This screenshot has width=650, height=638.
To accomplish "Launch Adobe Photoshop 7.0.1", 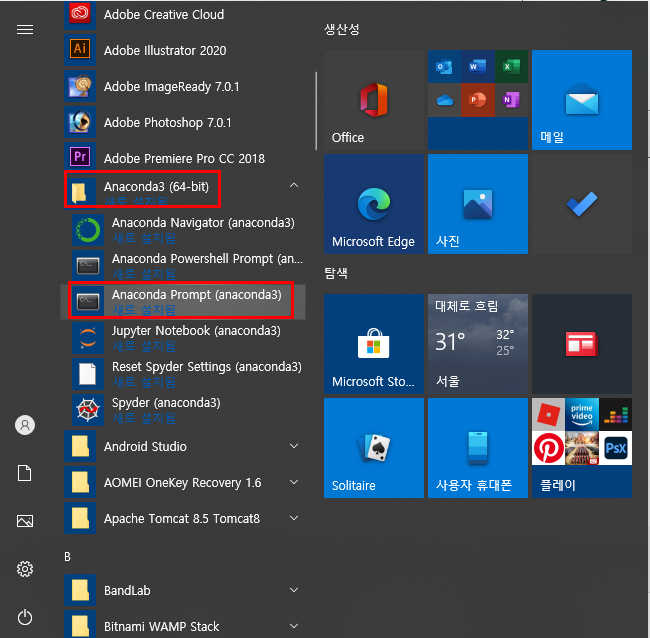I will click(x=185, y=122).
